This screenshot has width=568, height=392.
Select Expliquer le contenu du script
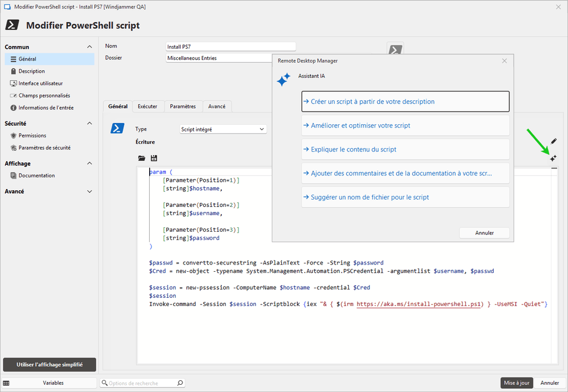coord(405,149)
